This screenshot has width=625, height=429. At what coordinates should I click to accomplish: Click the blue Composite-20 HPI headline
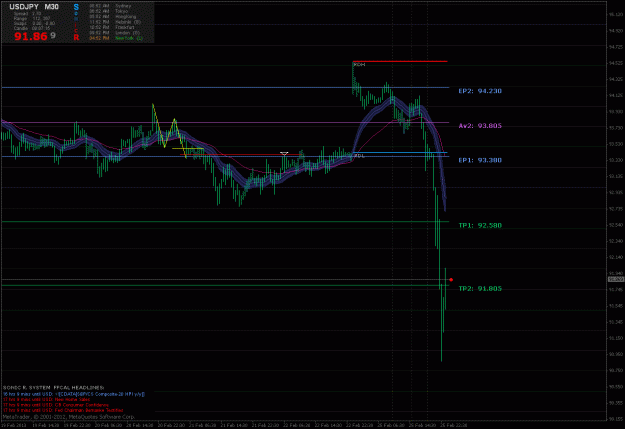74,394
